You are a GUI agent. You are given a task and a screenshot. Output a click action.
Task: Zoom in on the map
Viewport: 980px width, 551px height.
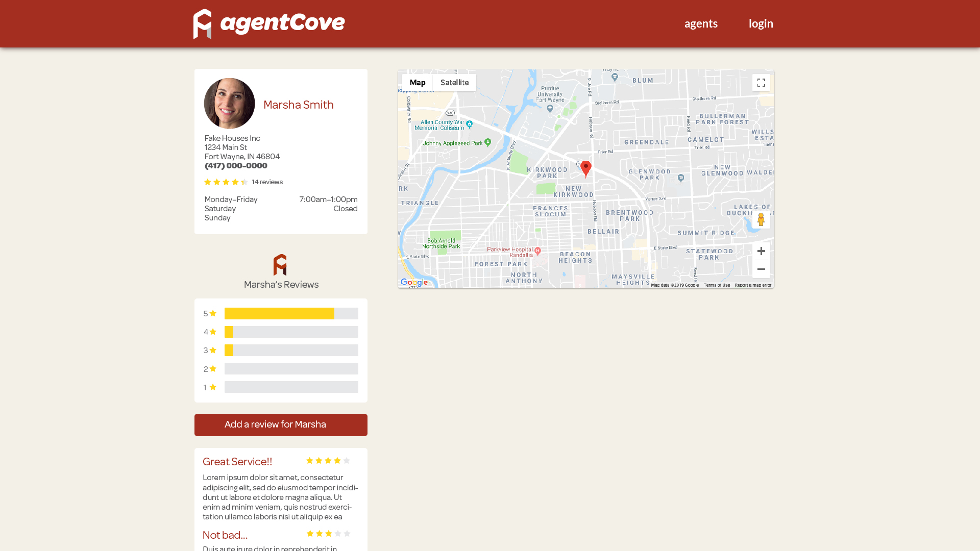[x=761, y=251]
